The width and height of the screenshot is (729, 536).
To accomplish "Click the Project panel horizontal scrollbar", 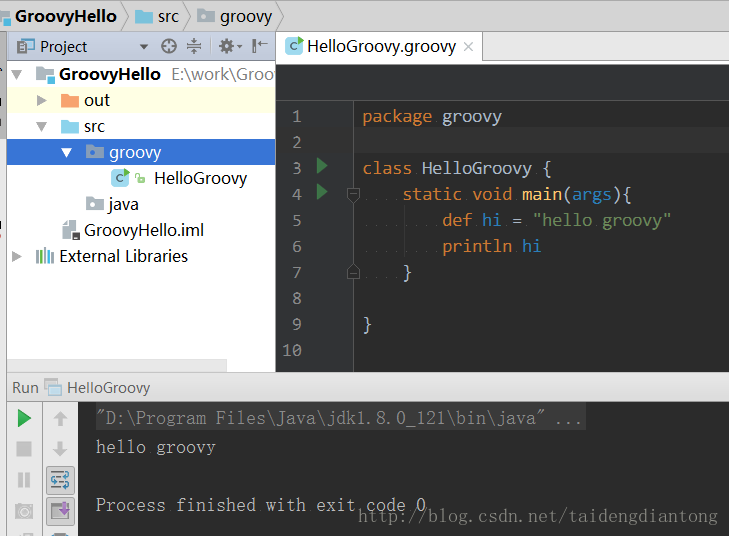I will (x=117, y=365).
